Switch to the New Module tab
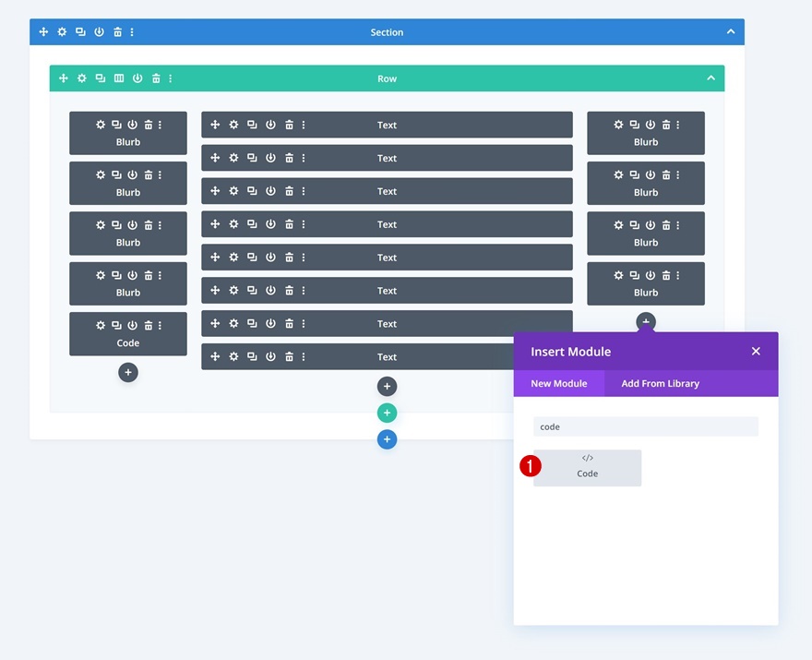 (x=559, y=384)
